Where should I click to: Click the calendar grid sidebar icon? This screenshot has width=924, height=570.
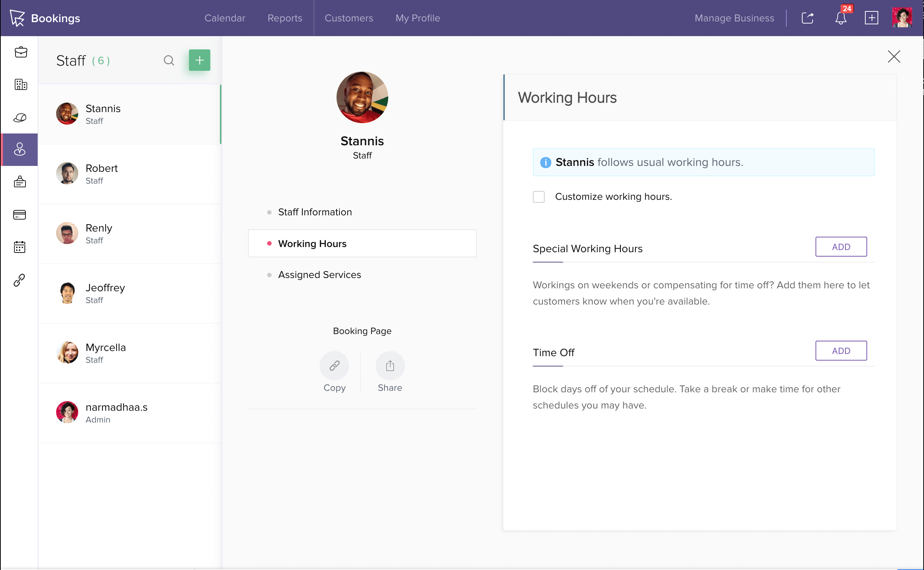coord(20,247)
